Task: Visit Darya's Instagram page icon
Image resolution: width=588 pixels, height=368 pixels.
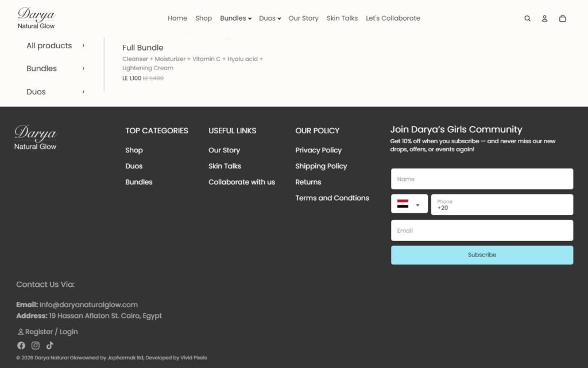Action: coord(36,346)
